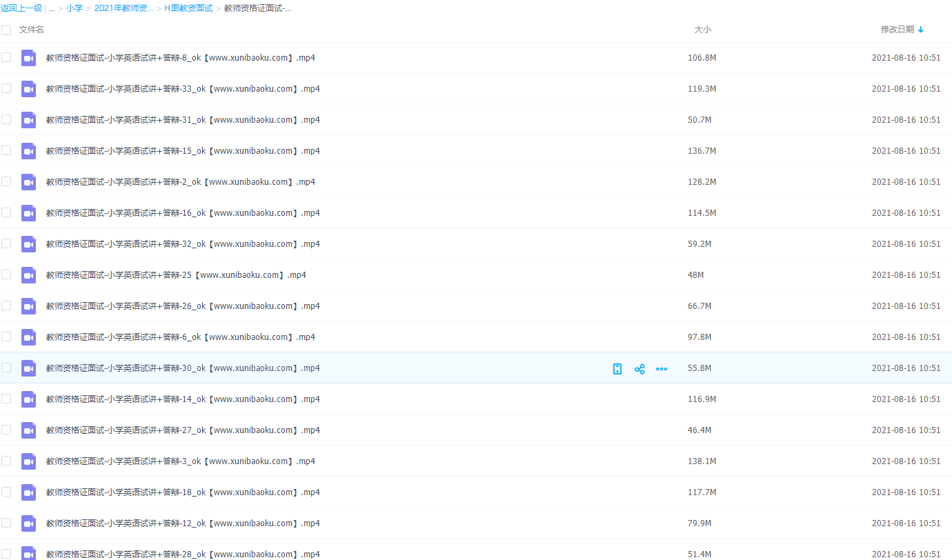Tick the checkbox for the 答辩-18_ok file
The image size is (952, 560).
click(x=6, y=492)
